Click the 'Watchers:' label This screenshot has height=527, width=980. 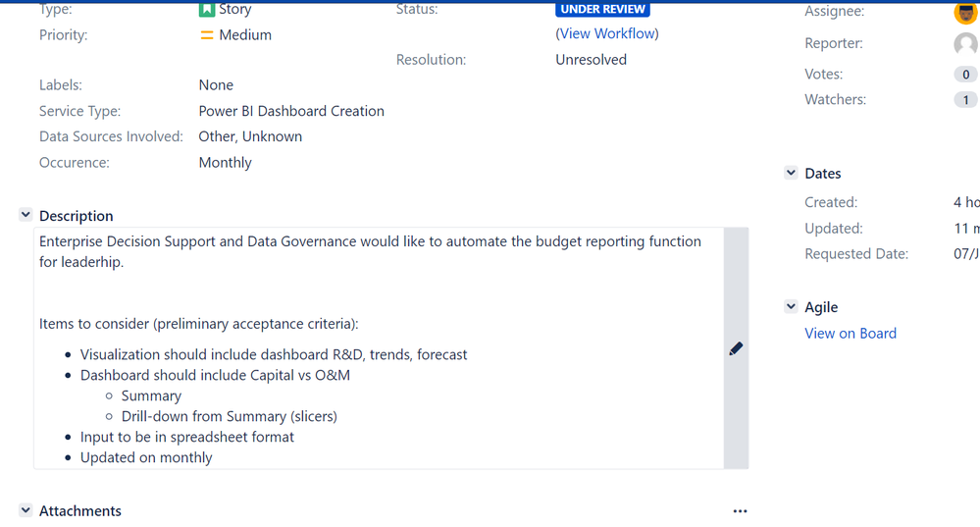[835, 100]
